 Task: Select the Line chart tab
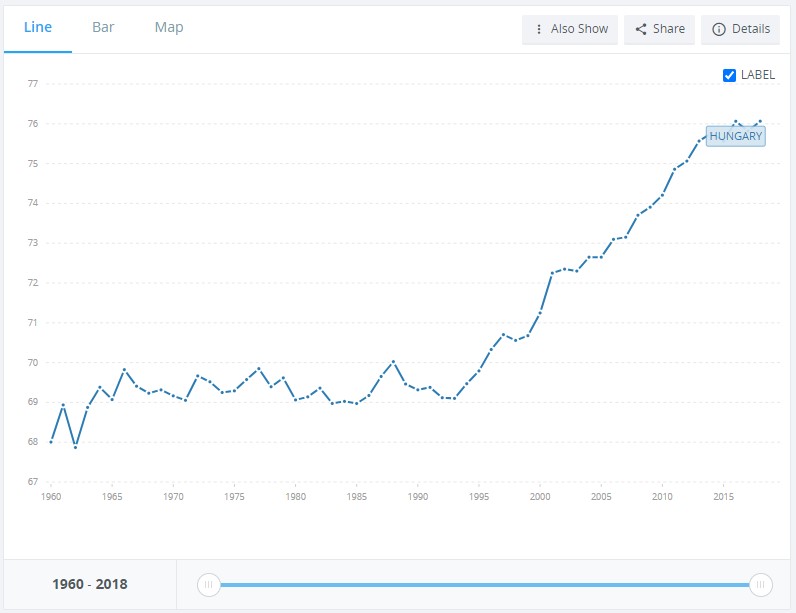(38, 28)
